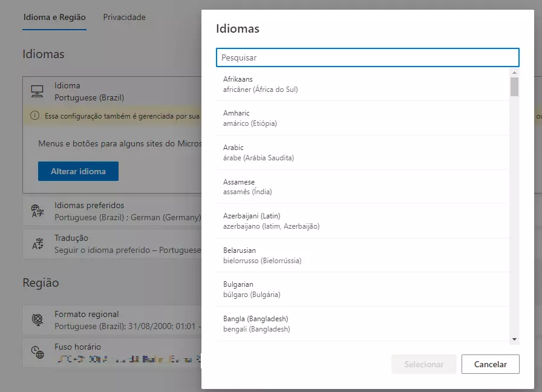542x392 pixels.
Task: Click the Selecionar button
Action: pos(423,364)
